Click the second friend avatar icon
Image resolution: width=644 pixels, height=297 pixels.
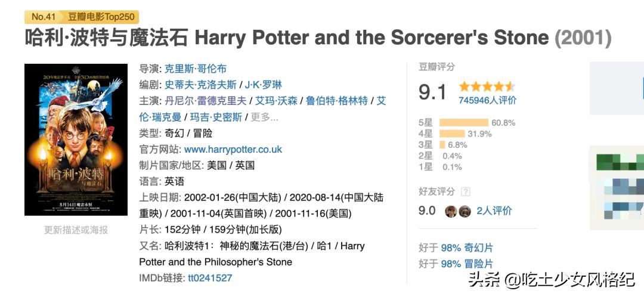(465, 211)
